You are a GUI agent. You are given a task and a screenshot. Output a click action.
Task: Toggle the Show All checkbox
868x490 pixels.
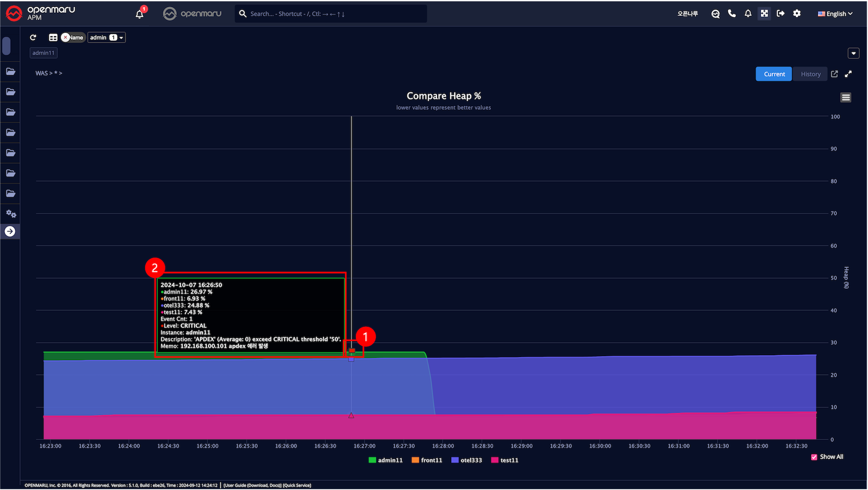point(814,457)
